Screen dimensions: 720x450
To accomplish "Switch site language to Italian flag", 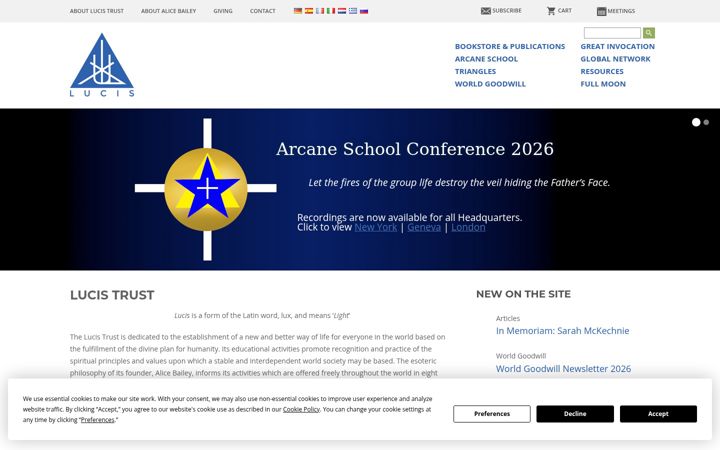I will click(331, 11).
